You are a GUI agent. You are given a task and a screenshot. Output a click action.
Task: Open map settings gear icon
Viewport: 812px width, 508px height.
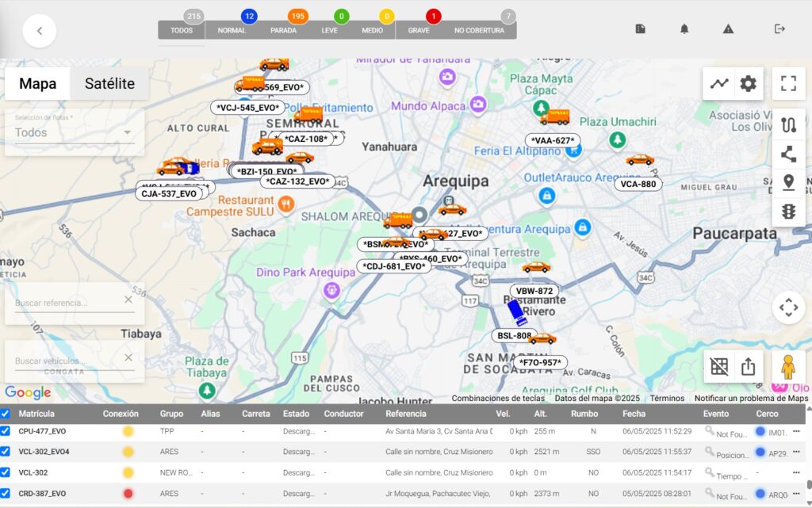[748, 83]
